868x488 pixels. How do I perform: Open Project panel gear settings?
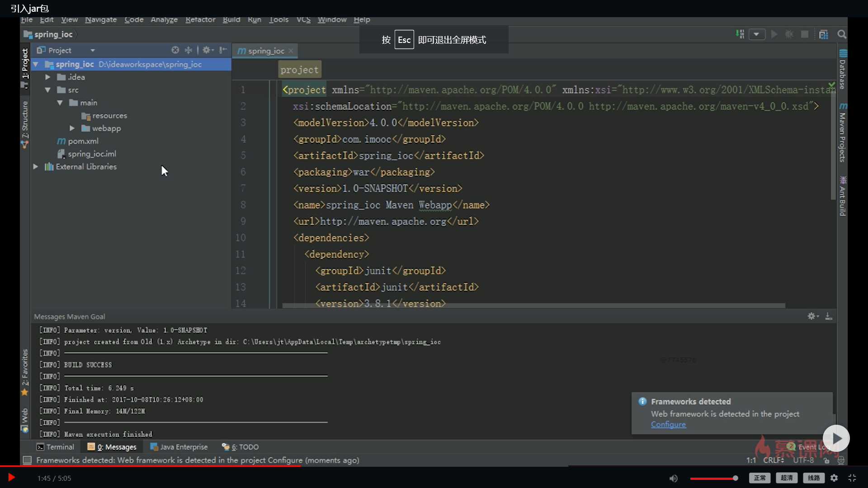(x=208, y=50)
